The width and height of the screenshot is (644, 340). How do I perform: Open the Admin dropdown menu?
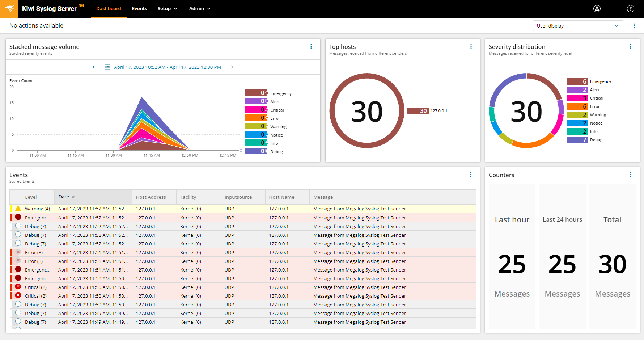coord(200,9)
